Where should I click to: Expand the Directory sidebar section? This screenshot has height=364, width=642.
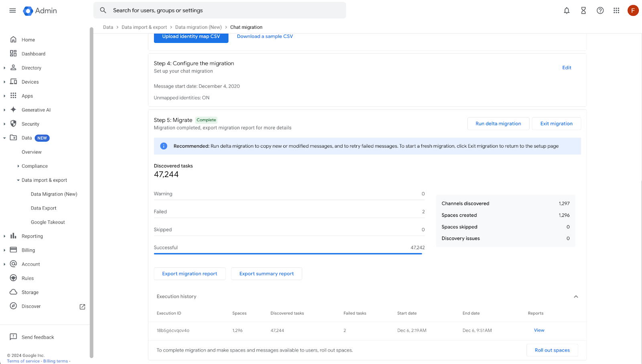click(4, 67)
